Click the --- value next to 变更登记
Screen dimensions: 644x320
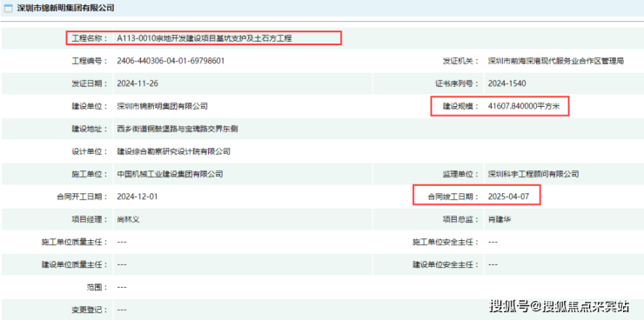point(122,310)
